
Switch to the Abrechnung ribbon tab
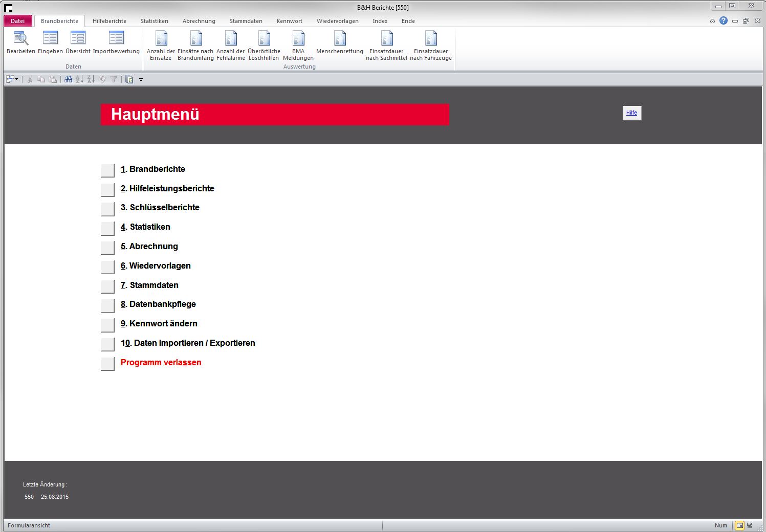click(199, 21)
